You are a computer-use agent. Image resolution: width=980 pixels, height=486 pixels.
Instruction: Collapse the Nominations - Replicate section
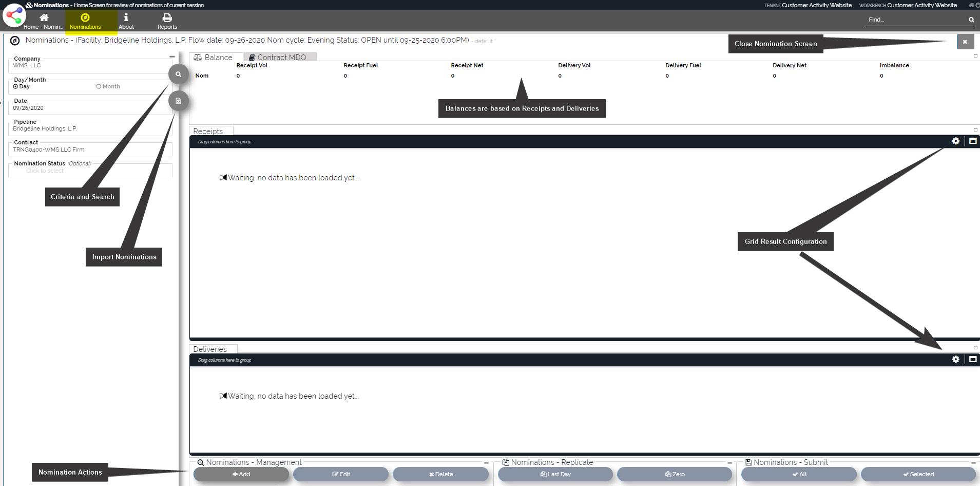[x=729, y=463]
